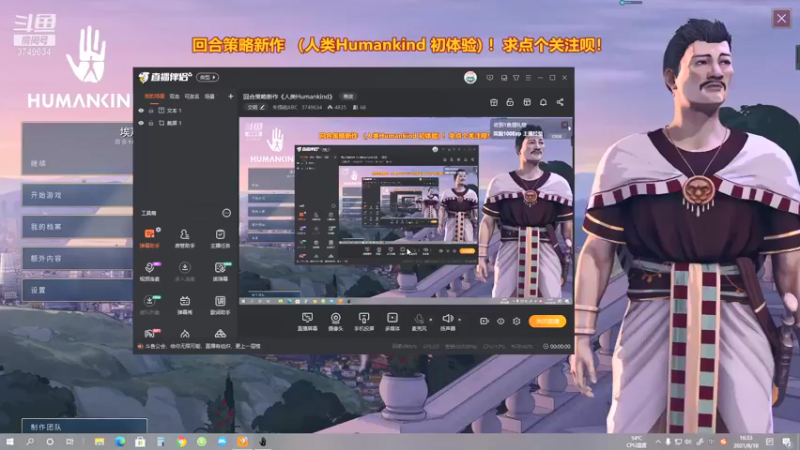Open File Explorer from taskbar
Image resolution: width=800 pixels, height=450 pixels.
[99, 442]
